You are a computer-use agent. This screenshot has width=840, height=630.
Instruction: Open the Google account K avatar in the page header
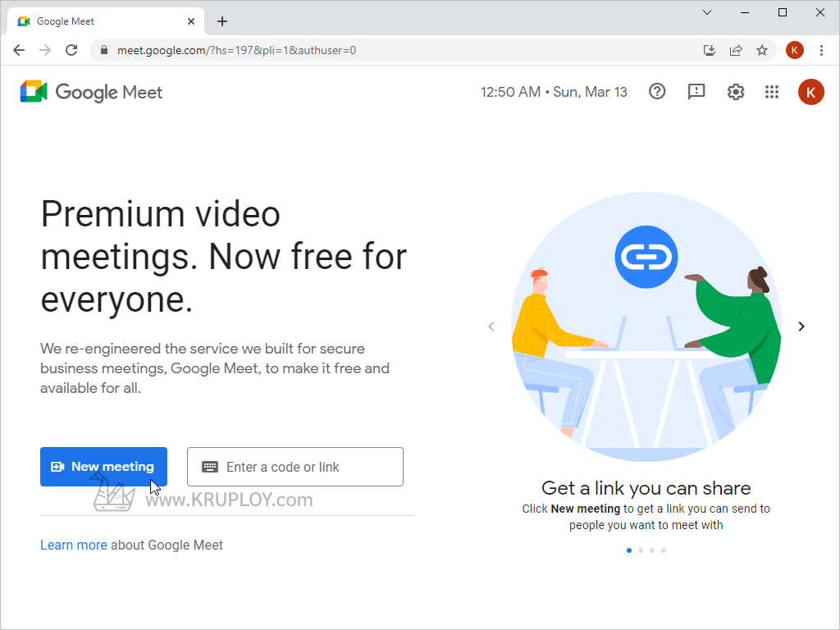click(x=810, y=92)
